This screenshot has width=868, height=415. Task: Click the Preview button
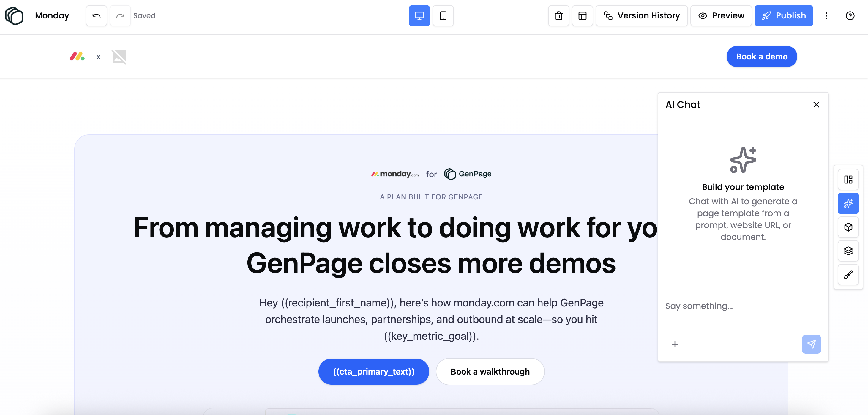pos(721,15)
